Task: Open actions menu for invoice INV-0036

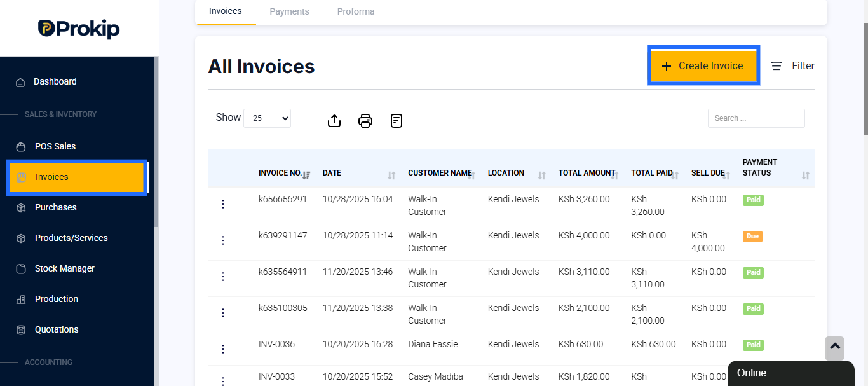Action: [223, 349]
